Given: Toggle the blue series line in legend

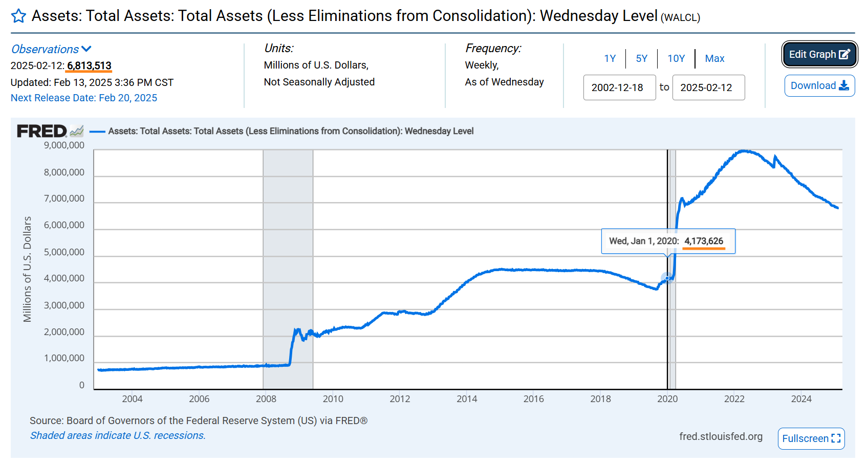Looking at the screenshot, I should click(97, 131).
